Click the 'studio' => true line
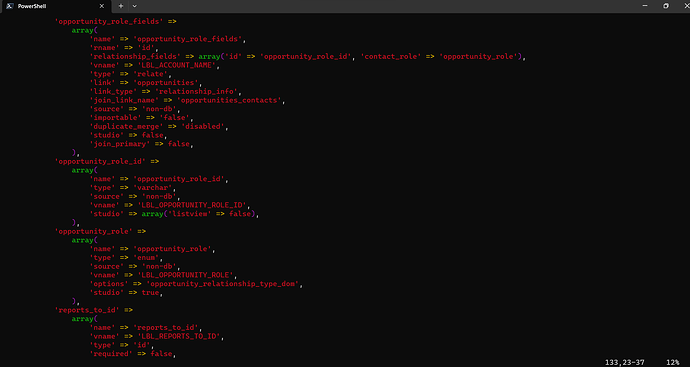Viewport: 690px width, 367px height. pyautogui.click(x=126, y=293)
